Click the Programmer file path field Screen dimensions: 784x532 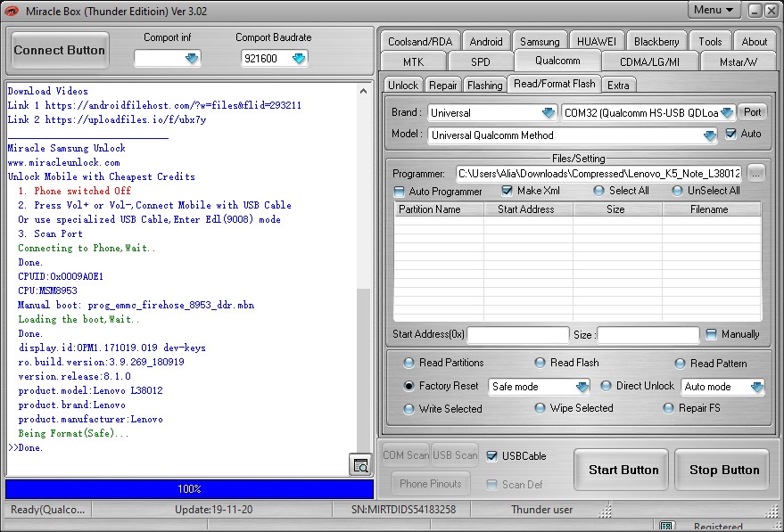point(599,174)
